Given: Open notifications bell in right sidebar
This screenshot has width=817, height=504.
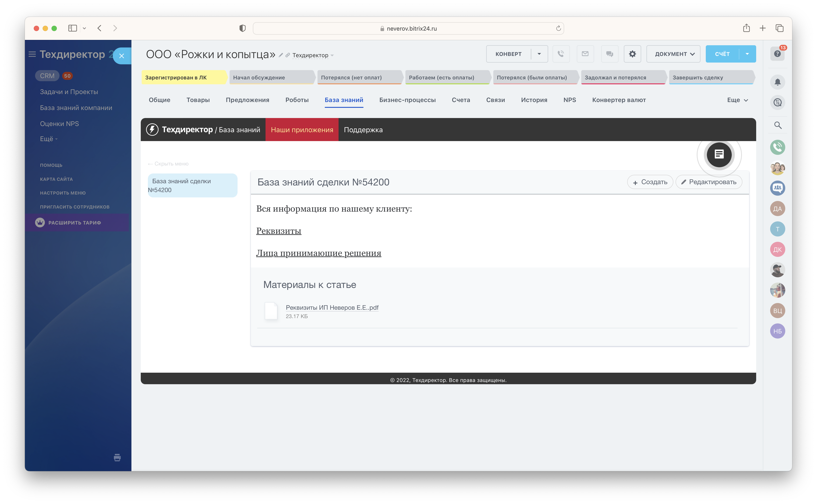Looking at the screenshot, I should 777,82.
